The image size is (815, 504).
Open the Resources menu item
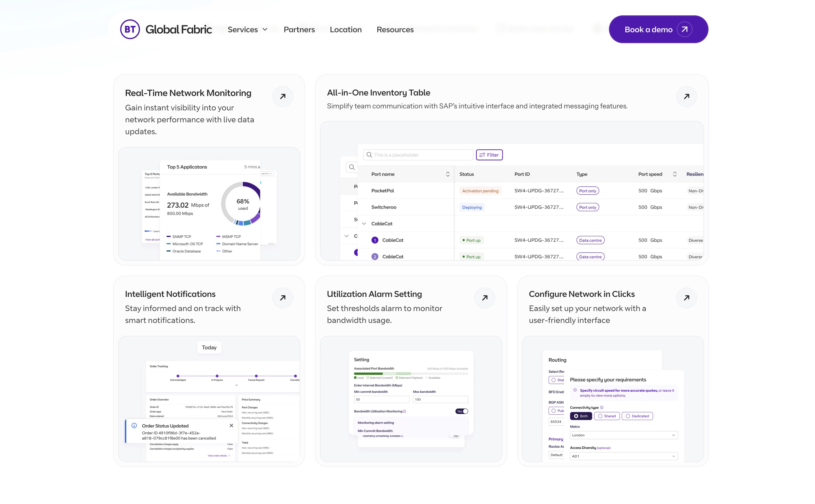pyautogui.click(x=395, y=29)
